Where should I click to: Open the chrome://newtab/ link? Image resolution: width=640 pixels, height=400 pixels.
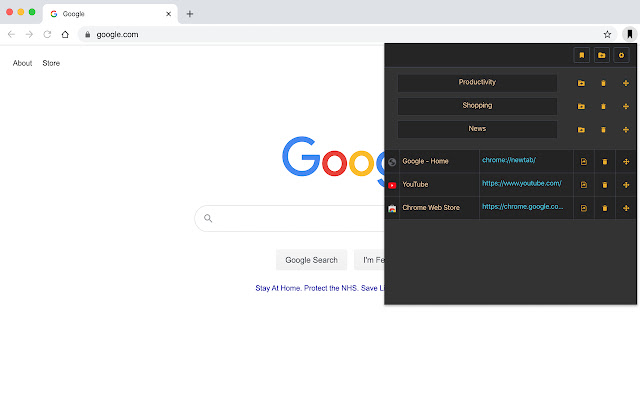(509, 160)
